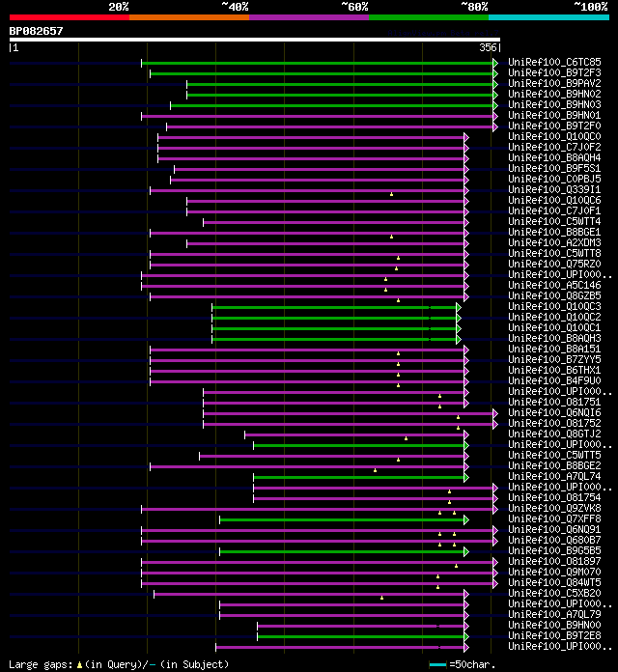Click the UniRef100_A7QL74 entry

(x=554, y=476)
